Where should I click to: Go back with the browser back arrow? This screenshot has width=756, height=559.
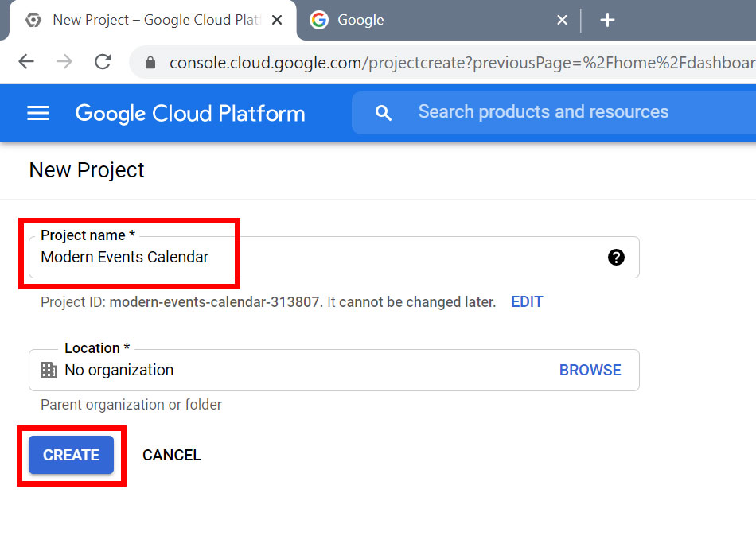click(26, 62)
